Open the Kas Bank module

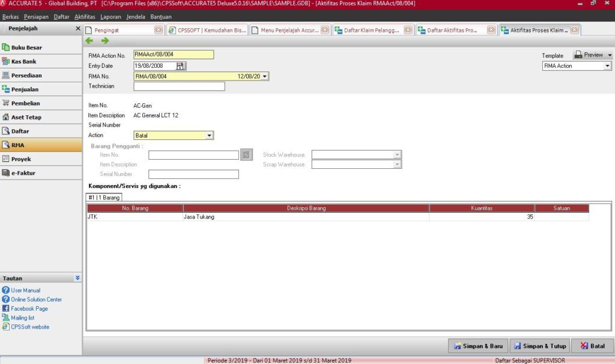point(24,61)
